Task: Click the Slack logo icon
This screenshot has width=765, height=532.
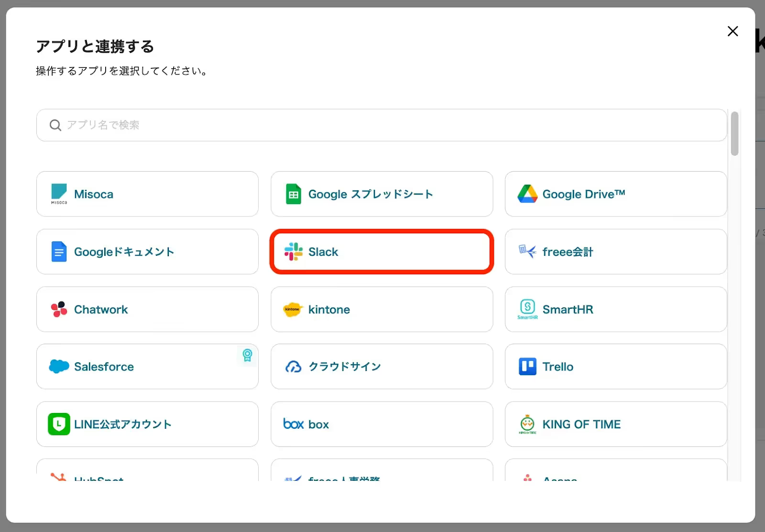Action: [293, 252]
